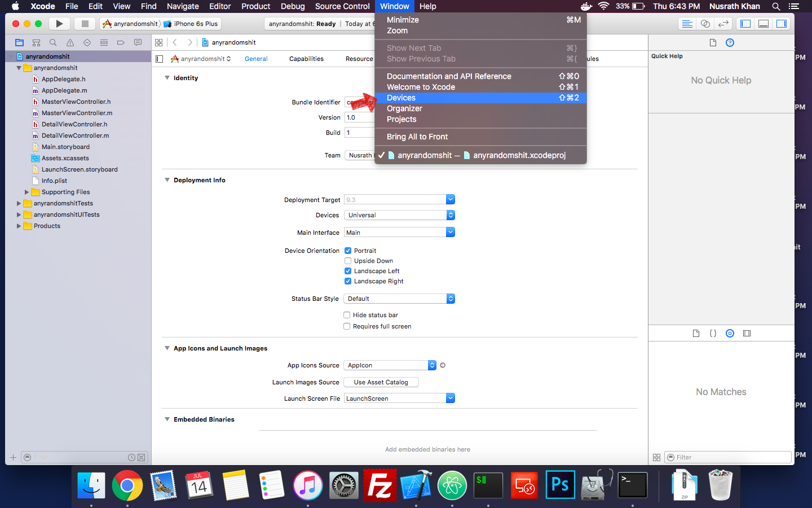Stop the running scheme with Stop button
This screenshot has width=812, height=508.
pyautogui.click(x=85, y=24)
